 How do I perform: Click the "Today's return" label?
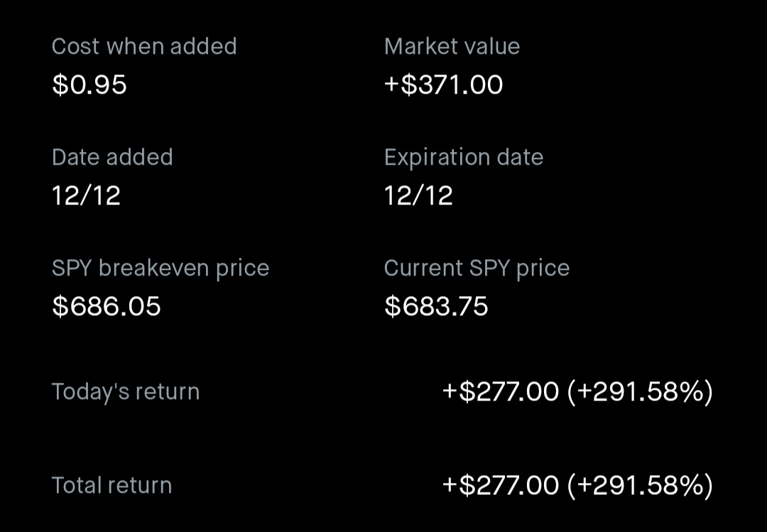[126, 391]
